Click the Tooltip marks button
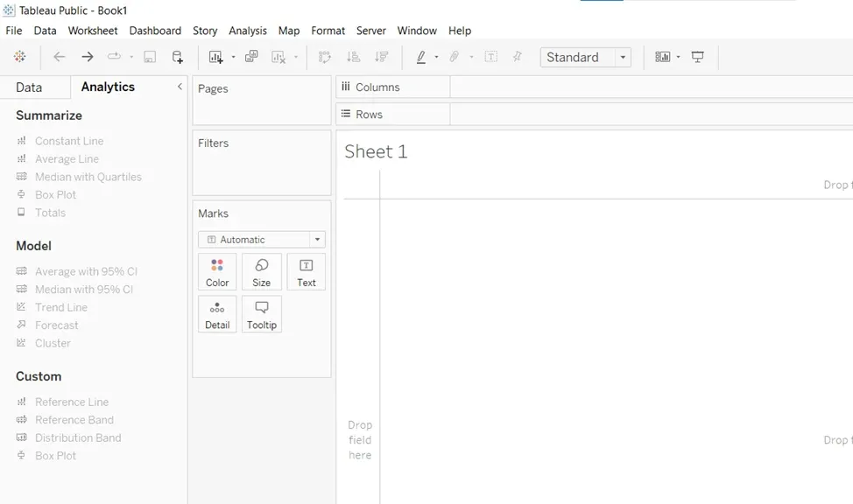The image size is (853, 504). point(261,315)
